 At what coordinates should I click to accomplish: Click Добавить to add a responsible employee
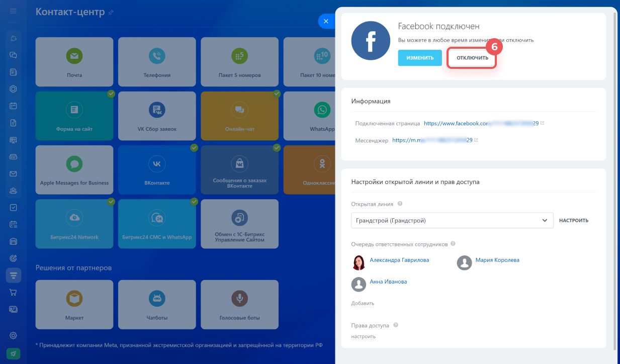point(363,304)
